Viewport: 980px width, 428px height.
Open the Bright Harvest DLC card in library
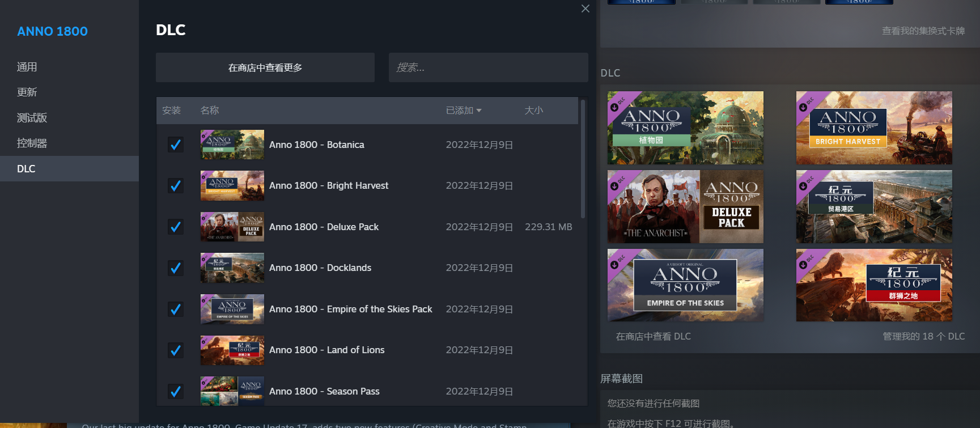click(x=874, y=128)
